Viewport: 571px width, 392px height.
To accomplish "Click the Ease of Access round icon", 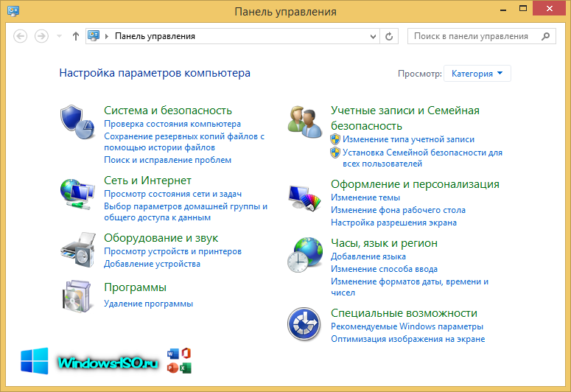I will [304, 324].
